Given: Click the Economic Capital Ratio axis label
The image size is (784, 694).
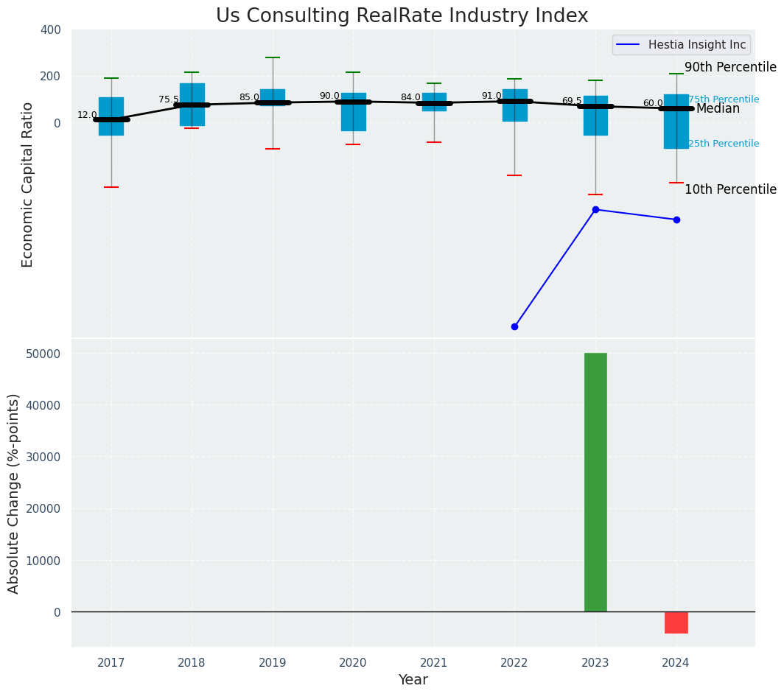Looking at the screenshot, I should 28,184.
